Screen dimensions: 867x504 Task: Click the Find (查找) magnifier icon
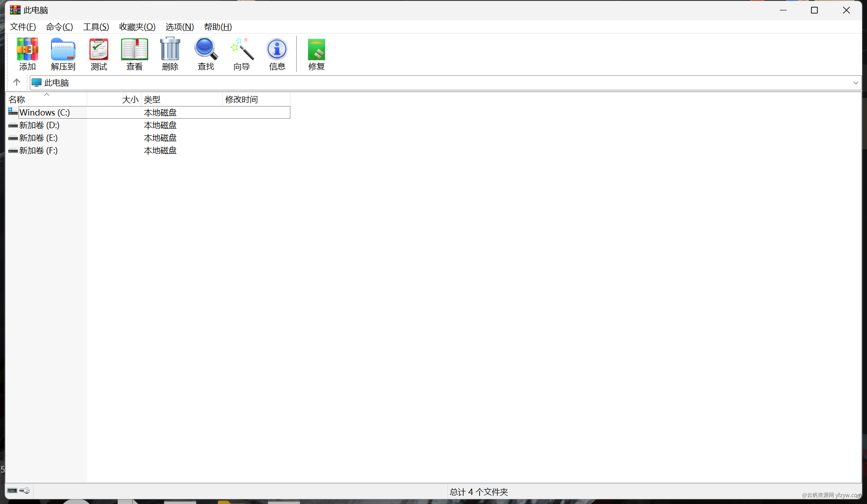pos(206,49)
